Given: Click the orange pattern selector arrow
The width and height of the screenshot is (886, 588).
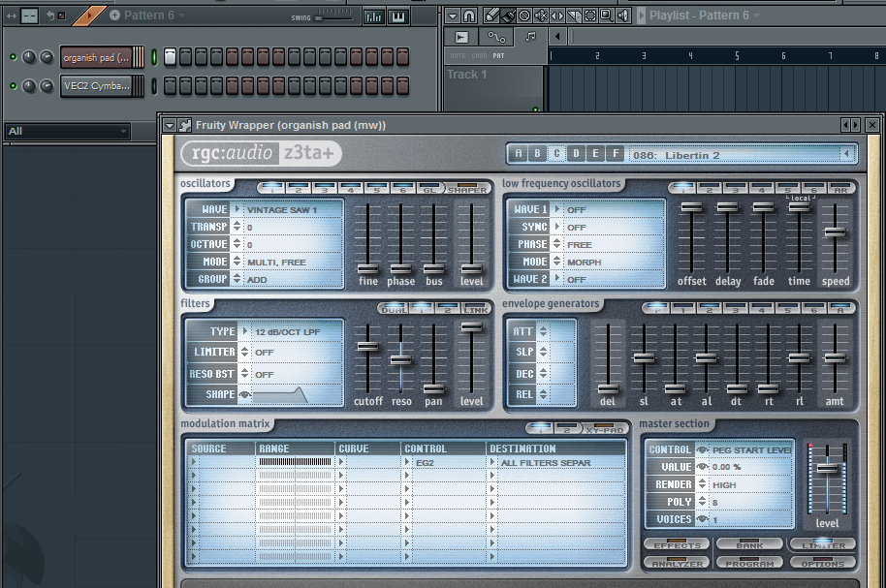Looking at the screenshot, I should [x=89, y=15].
